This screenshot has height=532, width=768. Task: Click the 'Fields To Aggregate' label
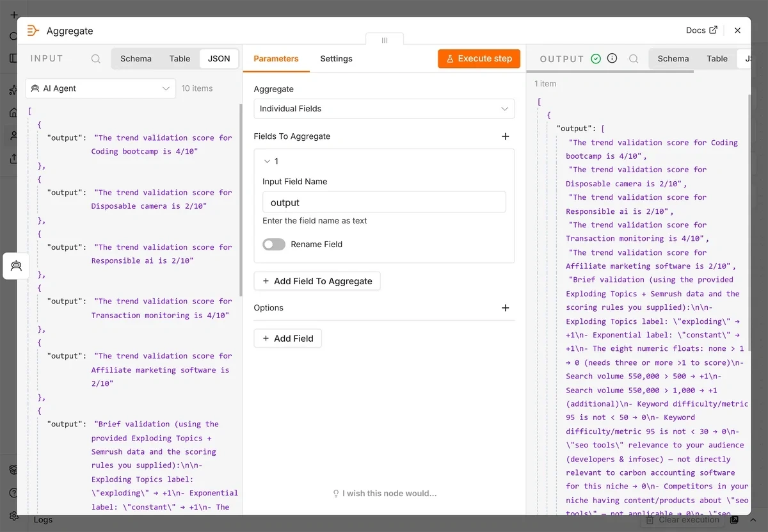292,136
